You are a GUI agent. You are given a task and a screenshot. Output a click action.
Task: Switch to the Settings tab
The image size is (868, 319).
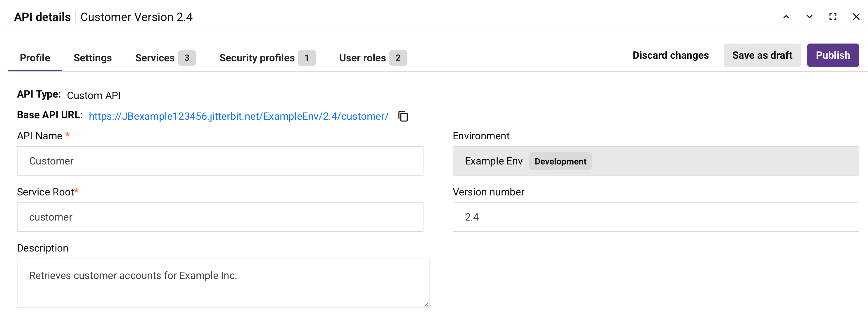[x=93, y=58]
